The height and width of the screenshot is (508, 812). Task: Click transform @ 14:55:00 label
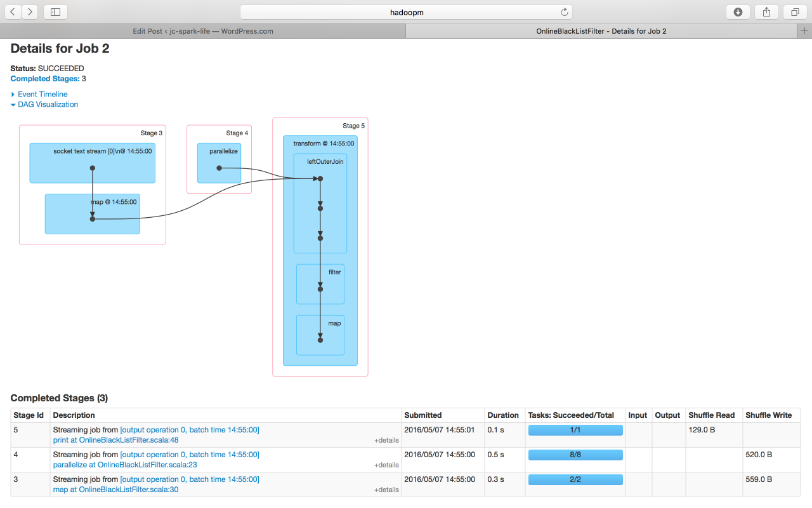click(x=324, y=144)
